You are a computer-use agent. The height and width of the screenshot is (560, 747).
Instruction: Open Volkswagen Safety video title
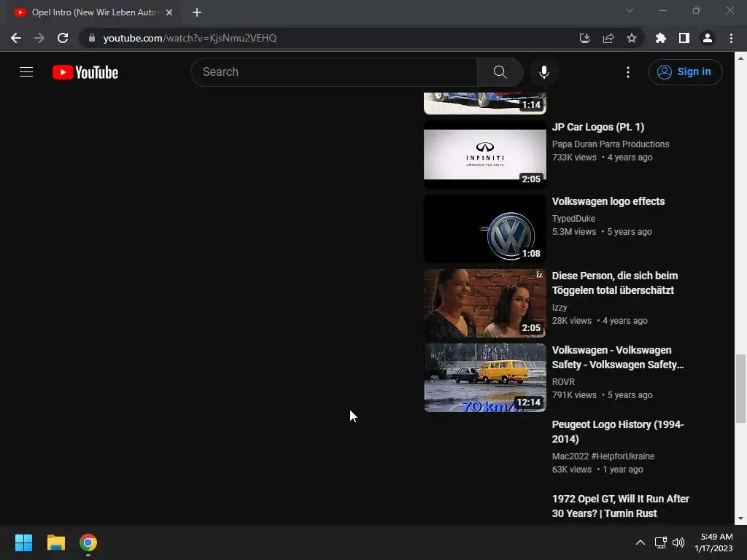[618, 357]
